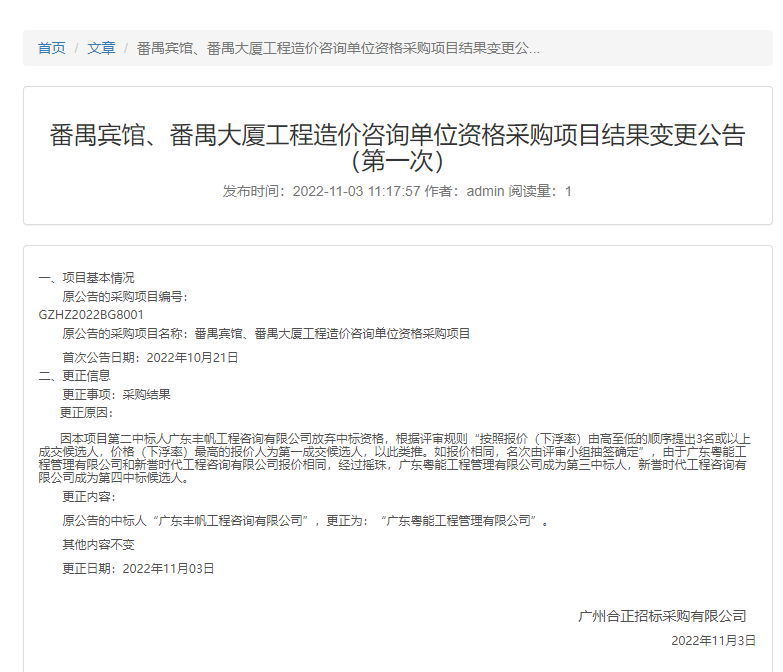Click the 广州合正招标采购有限公司 signature
783x672 pixels.
click(662, 616)
